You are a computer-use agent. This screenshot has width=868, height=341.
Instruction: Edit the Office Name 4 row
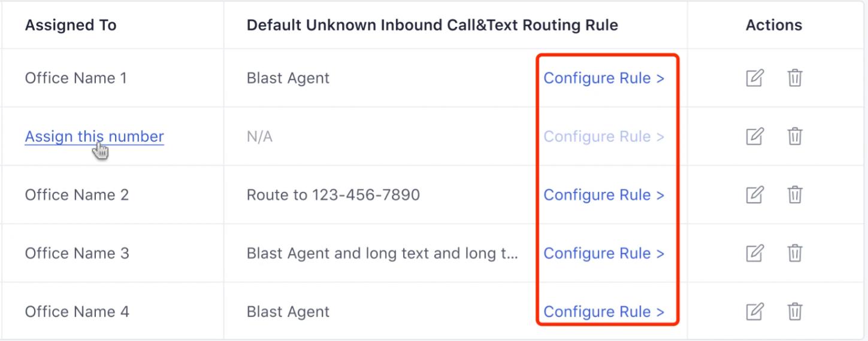pyautogui.click(x=755, y=312)
